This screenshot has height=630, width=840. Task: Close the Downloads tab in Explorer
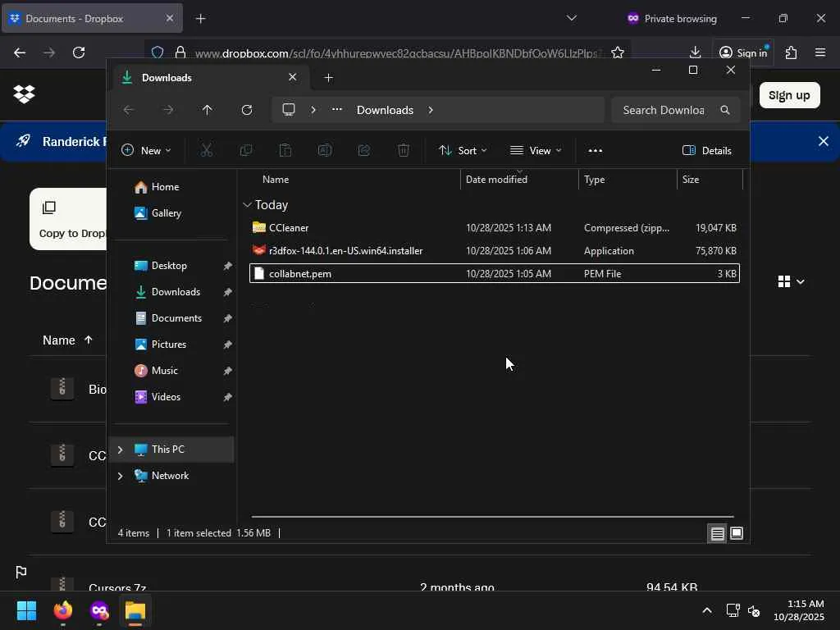coord(293,77)
